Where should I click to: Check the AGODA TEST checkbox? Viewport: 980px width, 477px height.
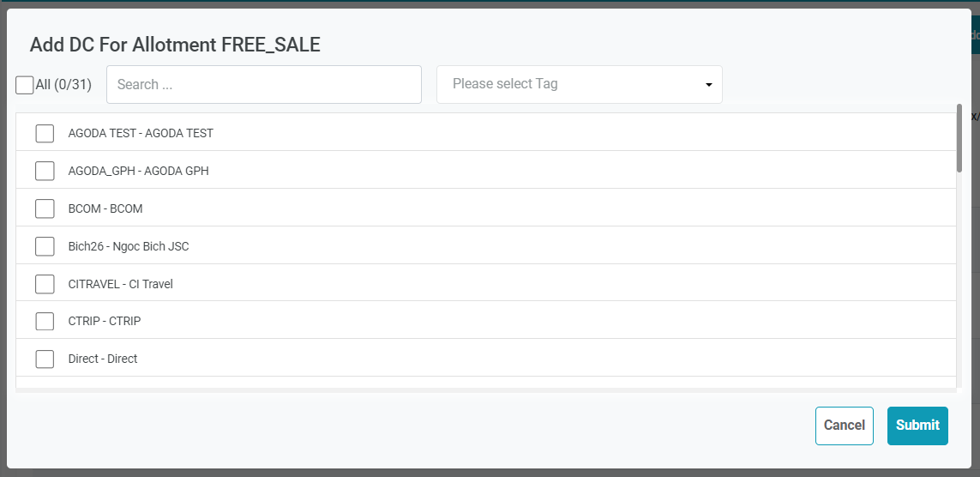[45, 134]
